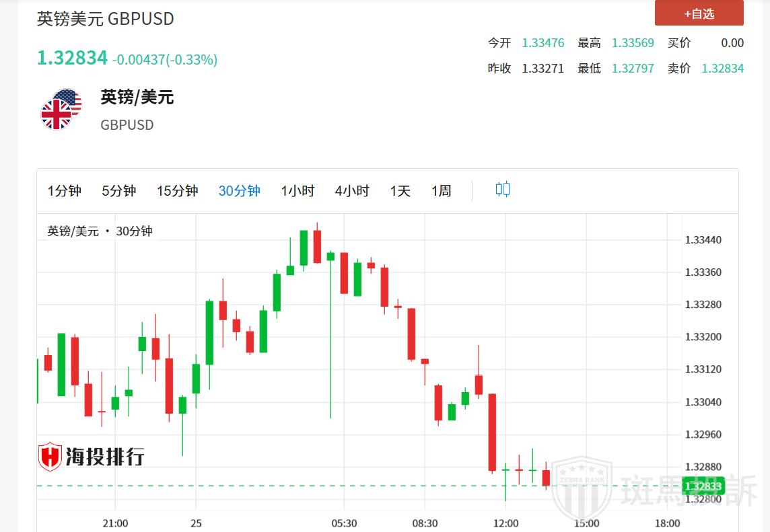Viewport: 770px width, 532px height.
Task: Open the 4小时 timeframe view
Action: tap(352, 191)
